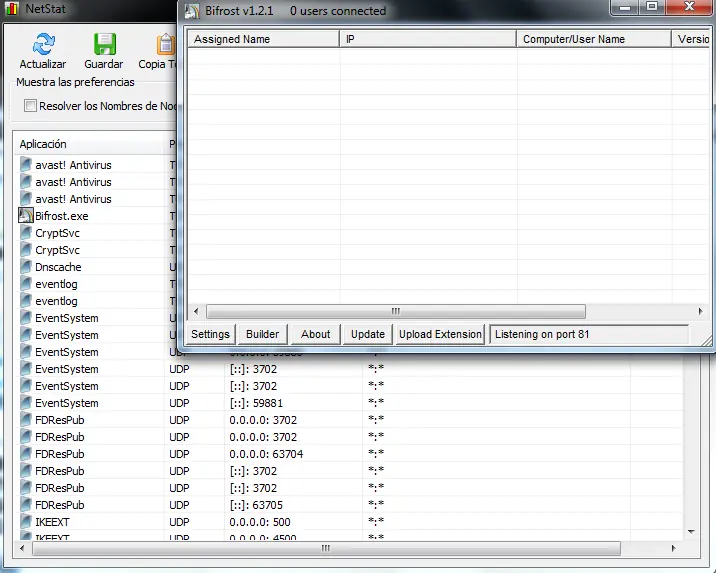Enable Resolver los Nombres checkbox

tap(30, 105)
